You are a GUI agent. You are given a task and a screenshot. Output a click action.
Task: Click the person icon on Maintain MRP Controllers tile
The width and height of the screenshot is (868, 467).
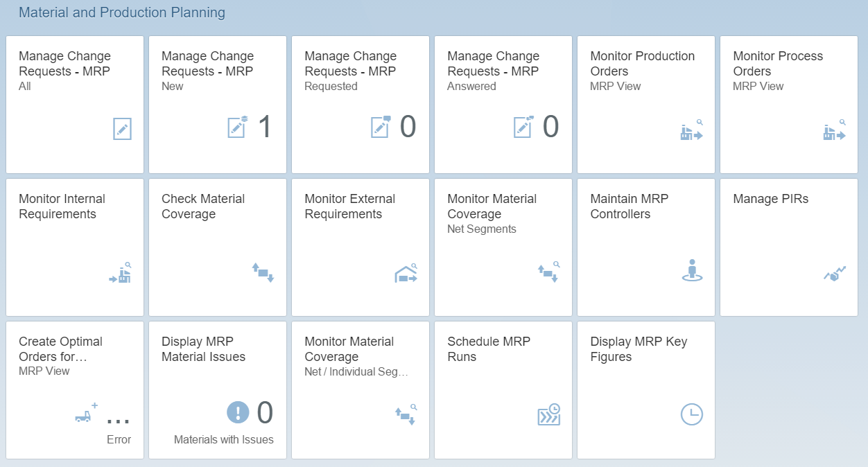(691, 270)
